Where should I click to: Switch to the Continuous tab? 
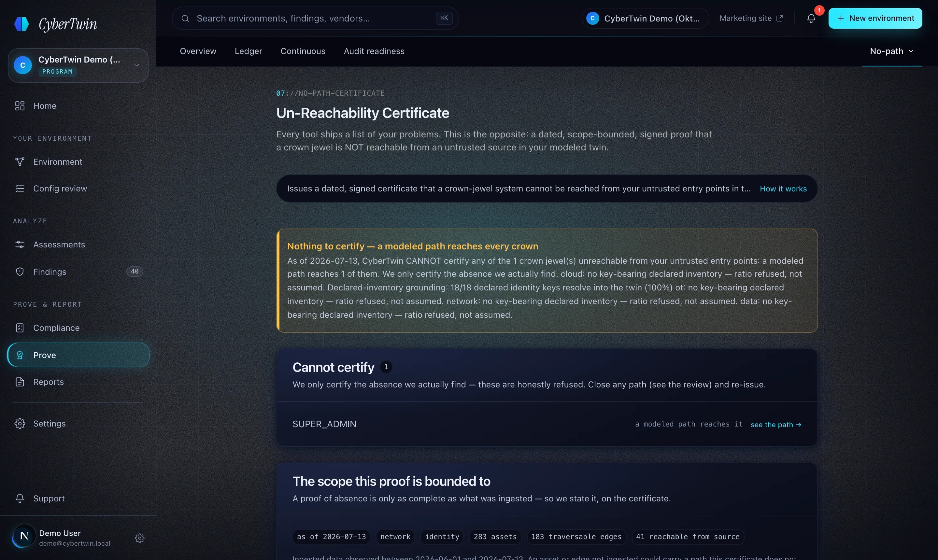click(303, 51)
